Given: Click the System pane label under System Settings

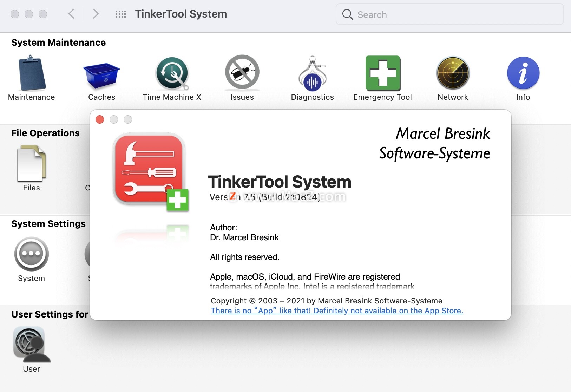Looking at the screenshot, I should coord(32,278).
